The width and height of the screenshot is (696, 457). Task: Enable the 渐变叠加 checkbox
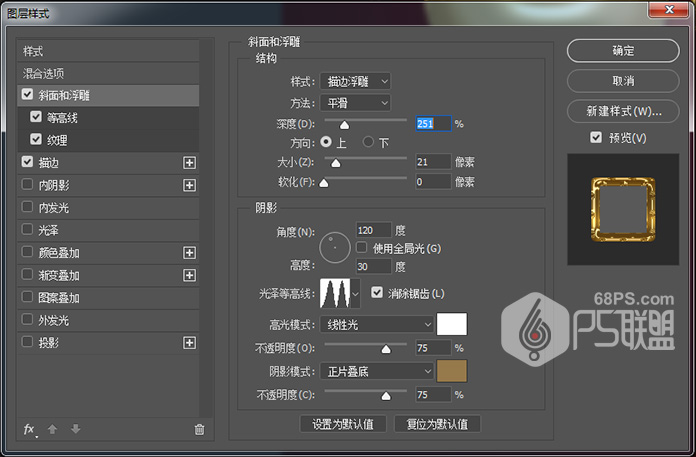click(x=27, y=275)
